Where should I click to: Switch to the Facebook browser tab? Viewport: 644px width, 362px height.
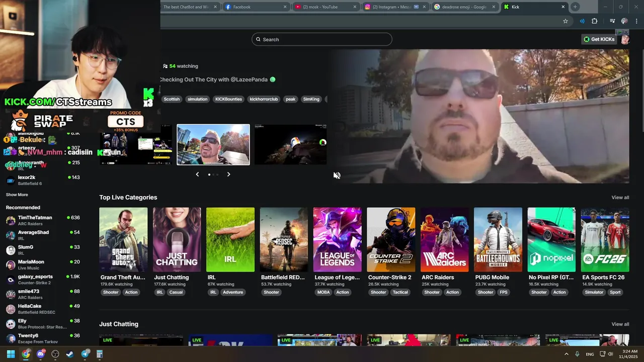tap(256, 7)
